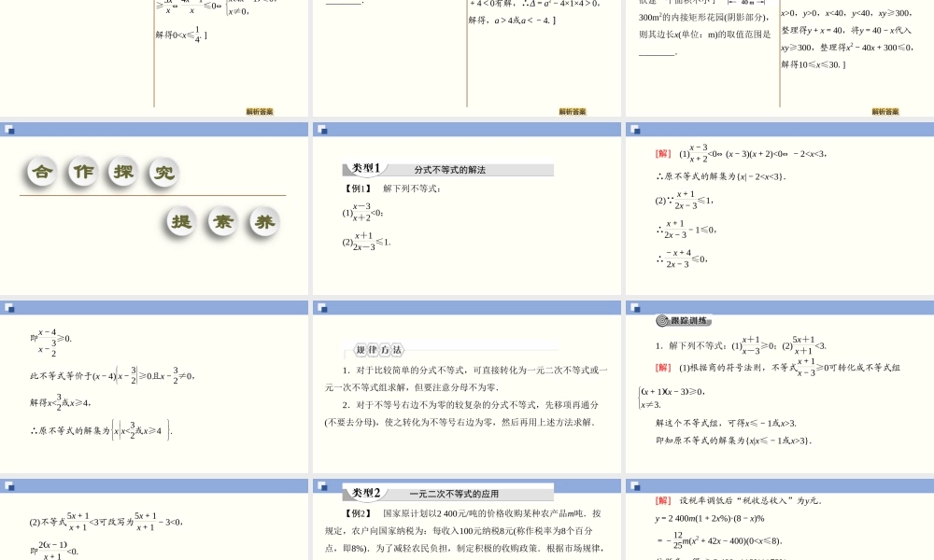934x560 pixels.
Task: Select the 素 badge icon
Action: (220, 222)
